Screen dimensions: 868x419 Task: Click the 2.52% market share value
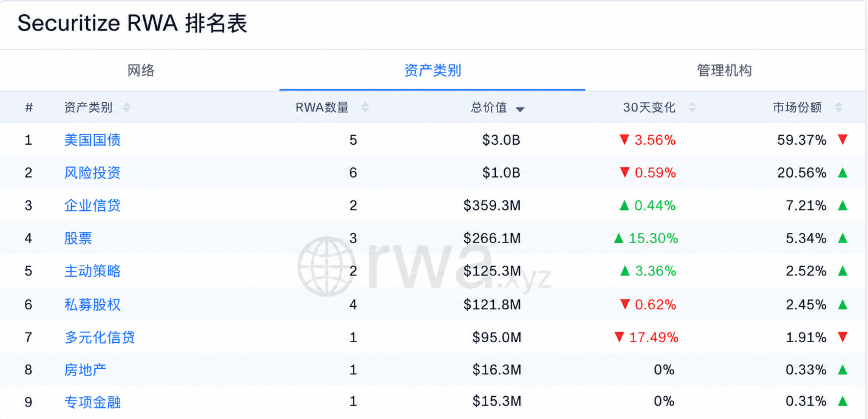tap(806, 271)
